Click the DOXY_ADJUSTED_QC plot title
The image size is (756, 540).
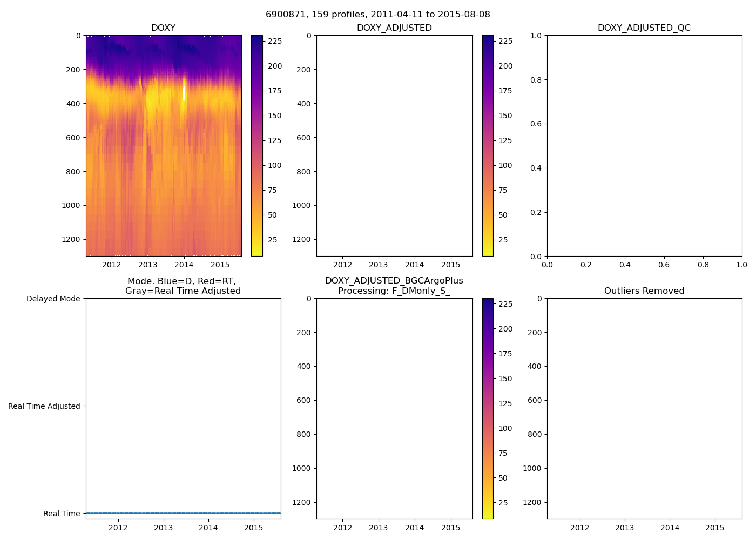pyautogui.click(x=644, y=28)
